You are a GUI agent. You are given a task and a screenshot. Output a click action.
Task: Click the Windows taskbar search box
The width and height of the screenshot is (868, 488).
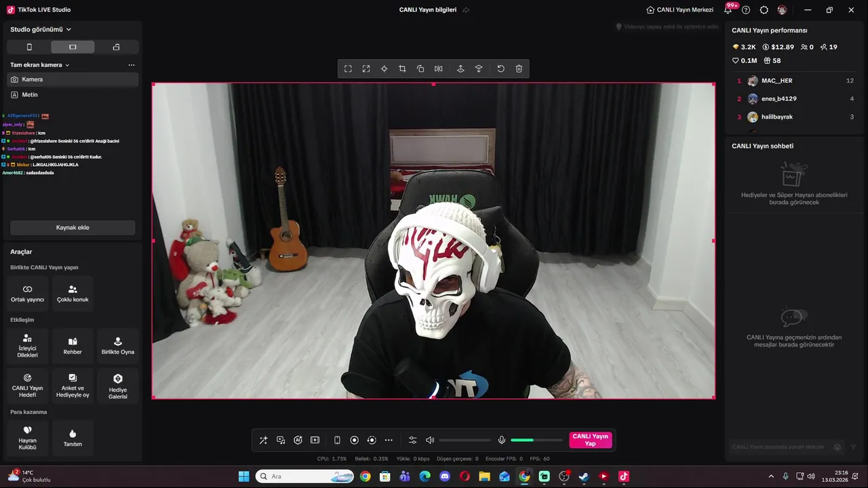point(306,476)
